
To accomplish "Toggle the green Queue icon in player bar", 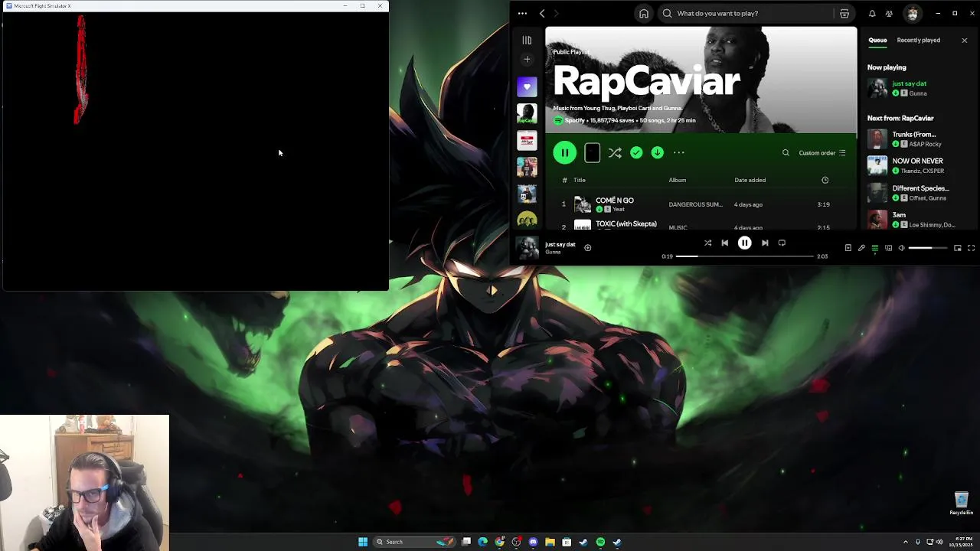I will (x=874, y=248).
